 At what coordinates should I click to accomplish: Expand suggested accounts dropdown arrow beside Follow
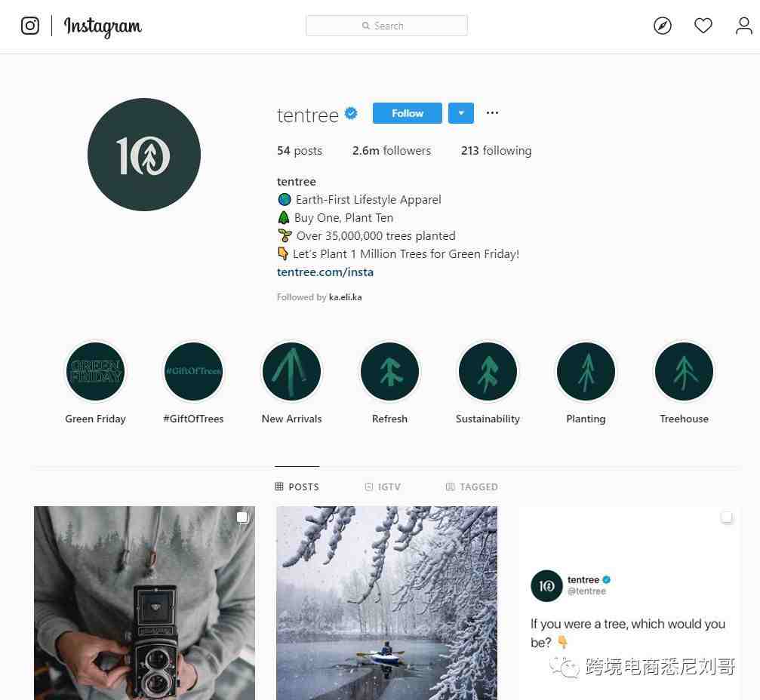coord(461,113)
